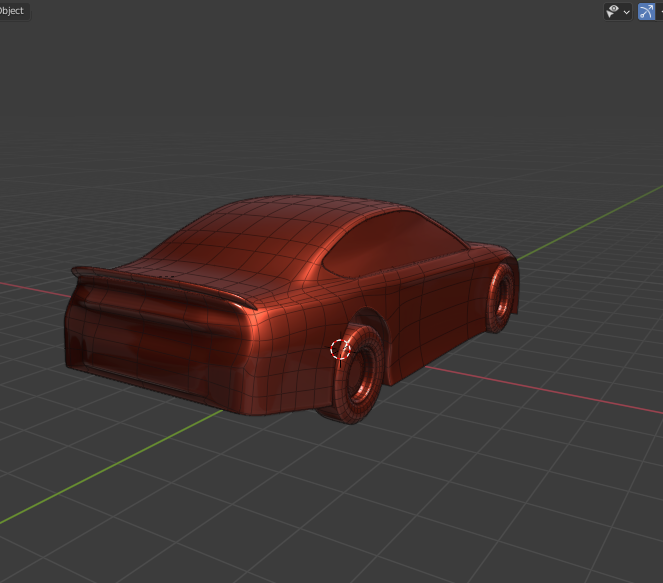Viewport: 663px width, 583px height.
Task: Select the car's front wheel mesh
Action: [x=502, y=298]
